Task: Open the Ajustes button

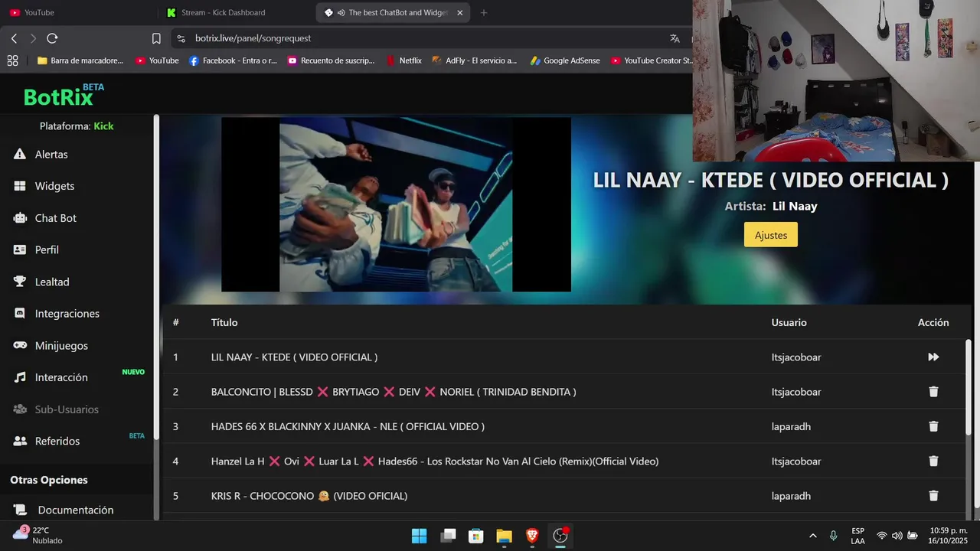Action: coord(771,235)
